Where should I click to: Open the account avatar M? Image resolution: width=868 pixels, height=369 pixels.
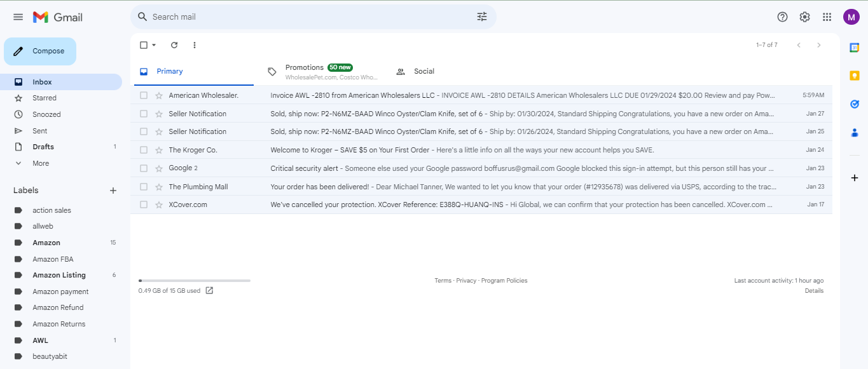(851, 17)
